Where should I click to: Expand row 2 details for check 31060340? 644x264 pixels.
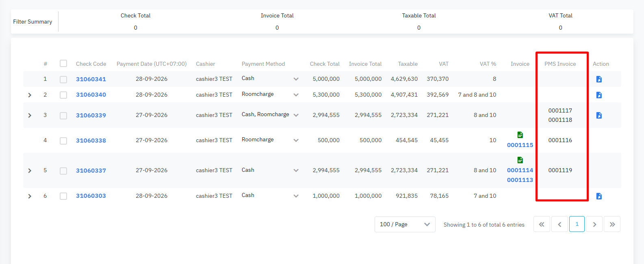(x=30, y=95)
